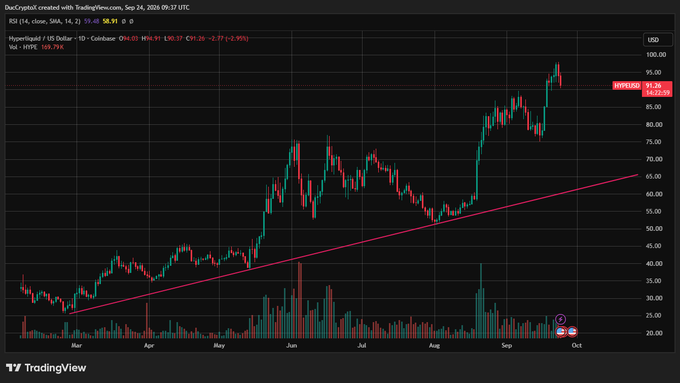Click the 95.00 price axis label

654,72
